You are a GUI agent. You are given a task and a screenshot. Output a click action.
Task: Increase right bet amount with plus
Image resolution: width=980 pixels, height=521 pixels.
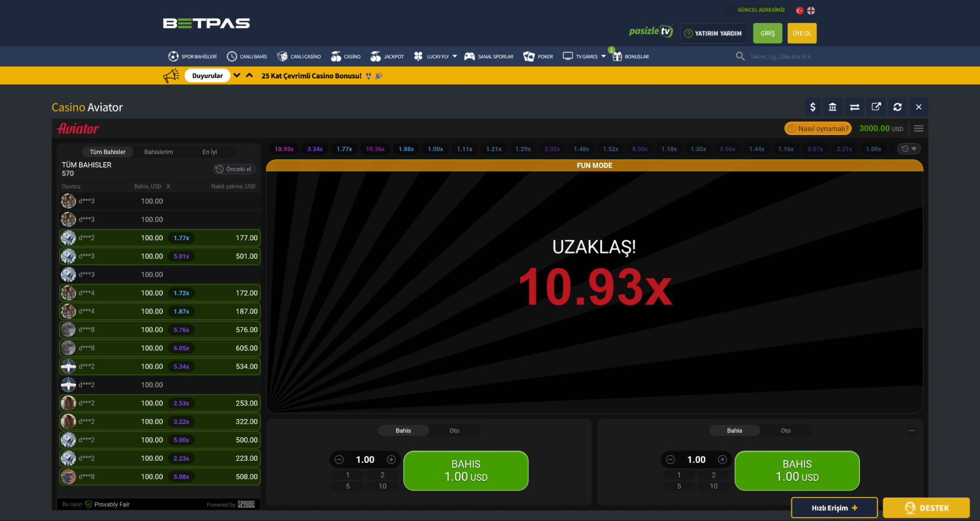723,459
